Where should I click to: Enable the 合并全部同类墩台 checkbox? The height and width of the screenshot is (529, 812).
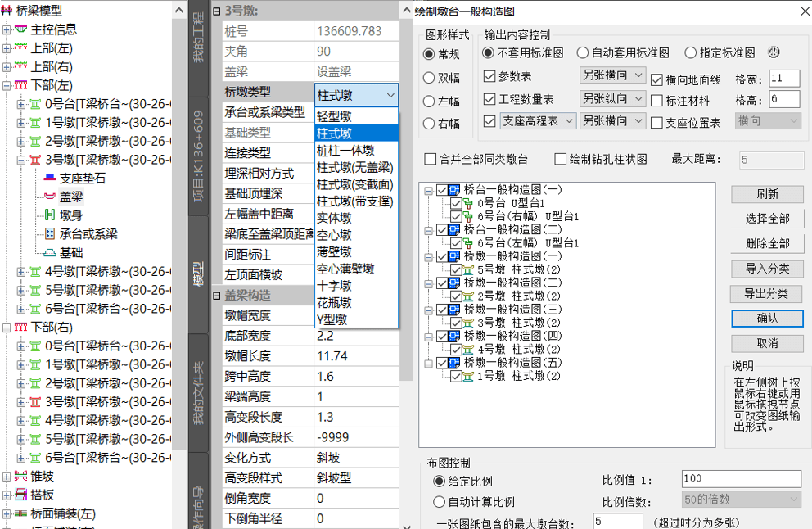[431, 159]
